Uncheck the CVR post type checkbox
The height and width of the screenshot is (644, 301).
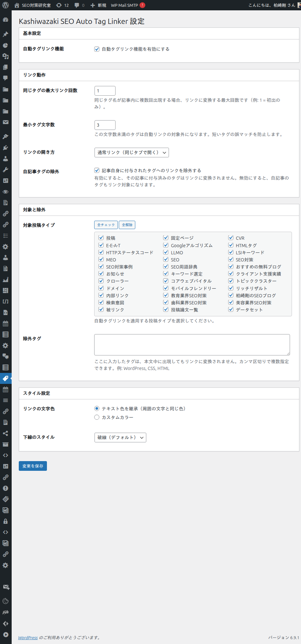[x=231, y=238]
